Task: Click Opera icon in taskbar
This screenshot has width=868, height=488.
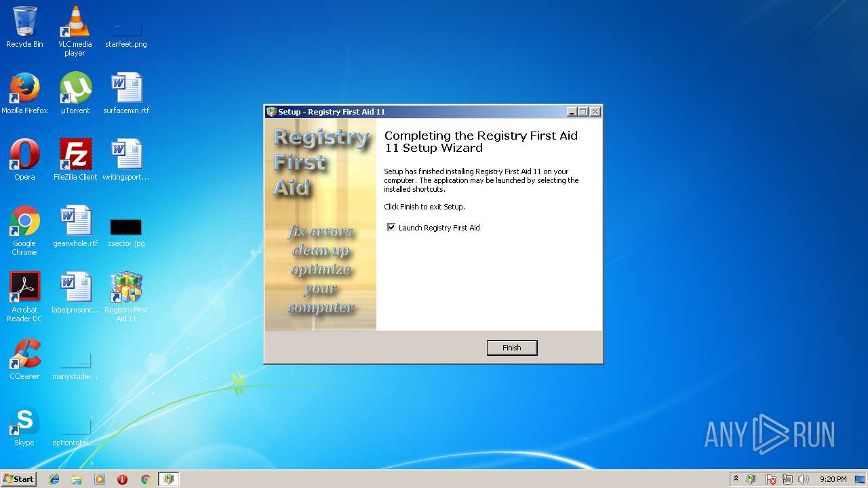Action: click(123, 479)
